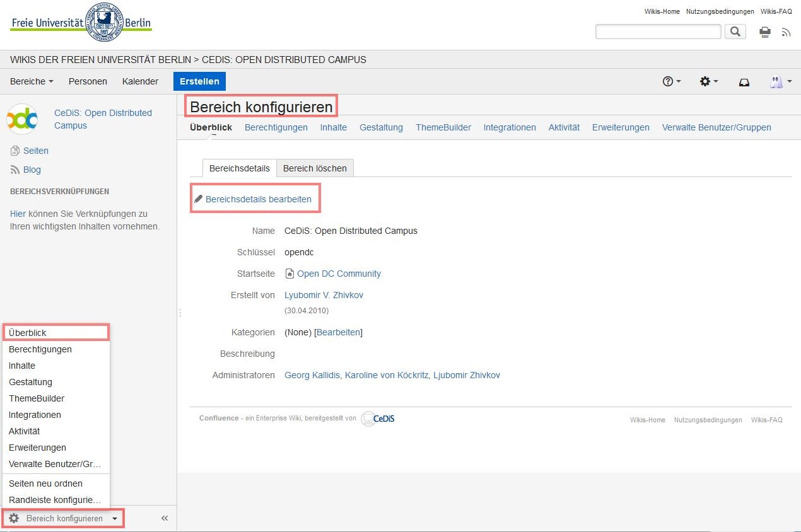Click the Bereichsdetails bearbeiten link
This screenshot has height=532, width=801.
click(259, 199)
